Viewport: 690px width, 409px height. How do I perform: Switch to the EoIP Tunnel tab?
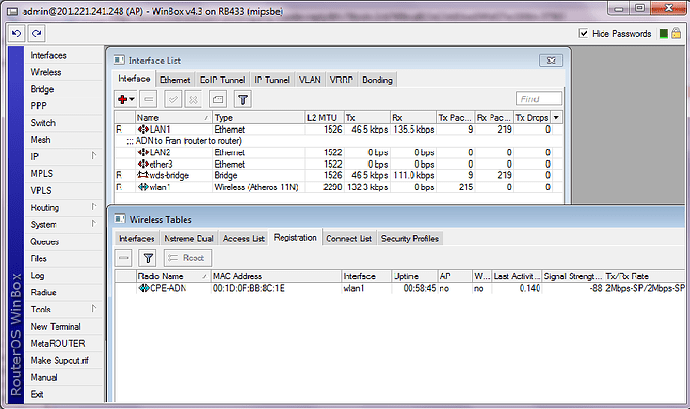222,80
